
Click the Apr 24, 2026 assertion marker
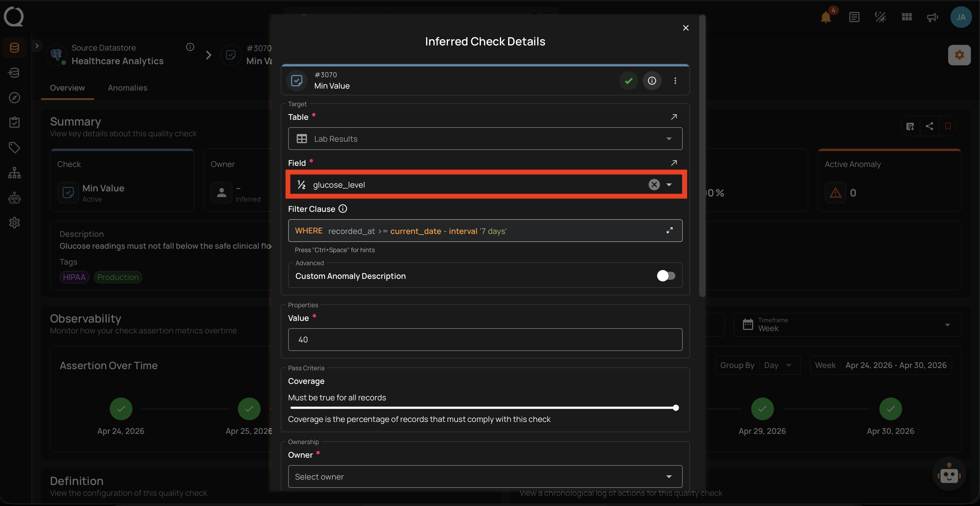point(121,409)
